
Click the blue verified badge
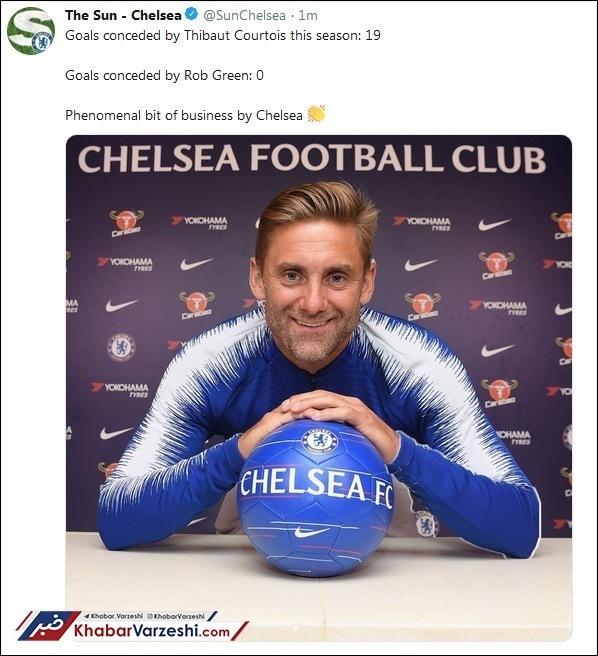tap(191, 15)
